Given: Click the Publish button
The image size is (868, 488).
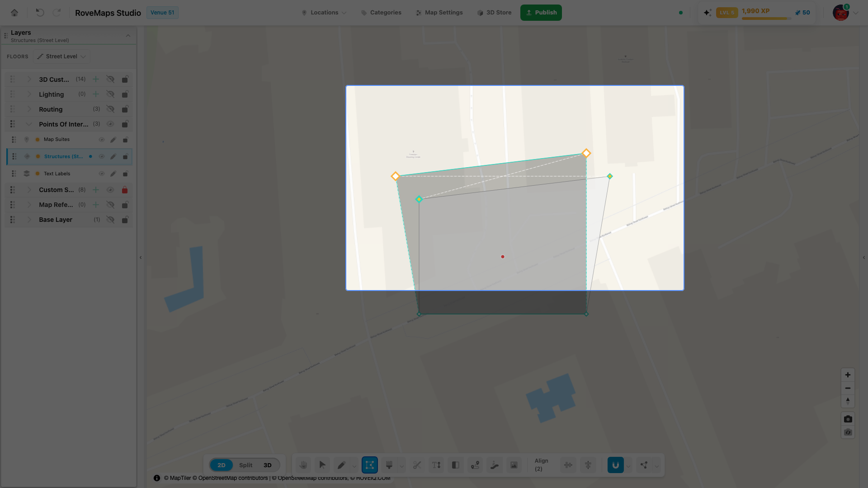Looking at the screenshot, I should point(541,13).
